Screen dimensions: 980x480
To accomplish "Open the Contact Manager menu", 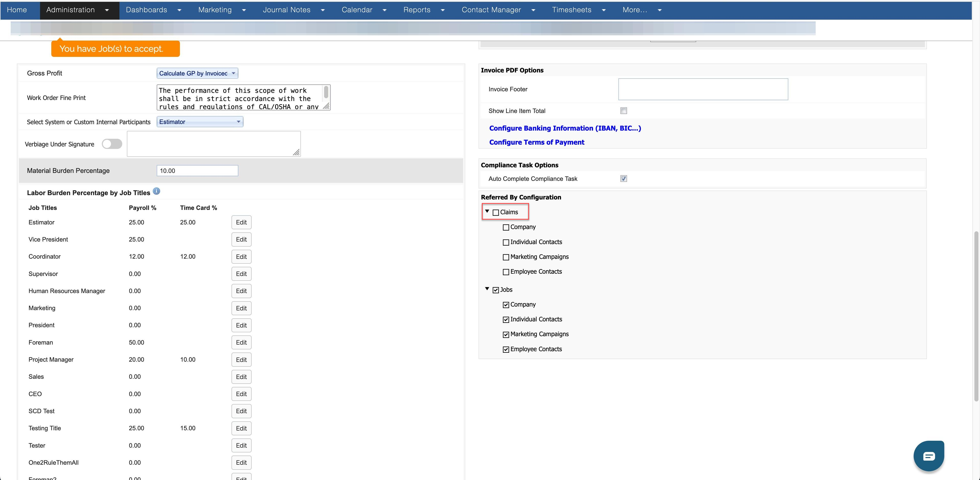I will point(491,10).
